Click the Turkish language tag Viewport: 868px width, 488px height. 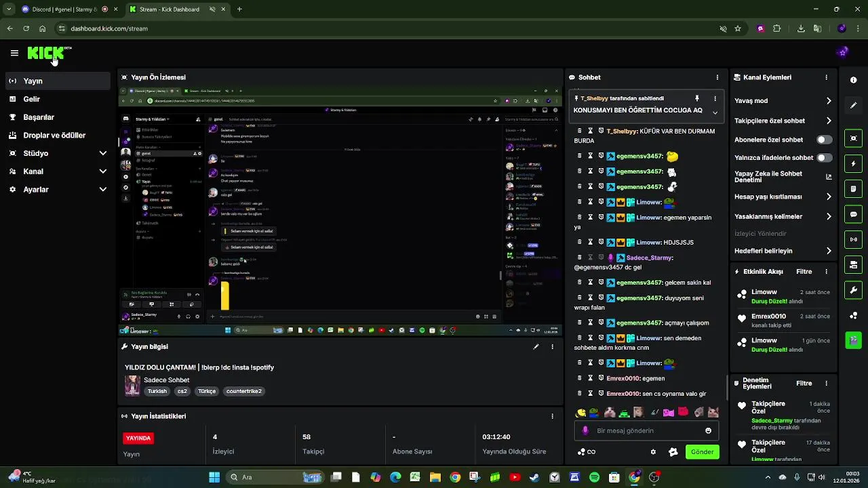click(x=157, y=391)
